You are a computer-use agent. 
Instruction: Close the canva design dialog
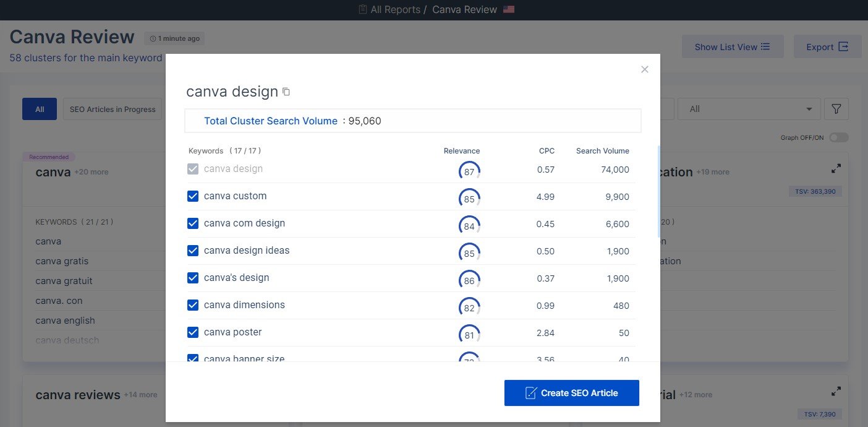(x=645, y=69)
